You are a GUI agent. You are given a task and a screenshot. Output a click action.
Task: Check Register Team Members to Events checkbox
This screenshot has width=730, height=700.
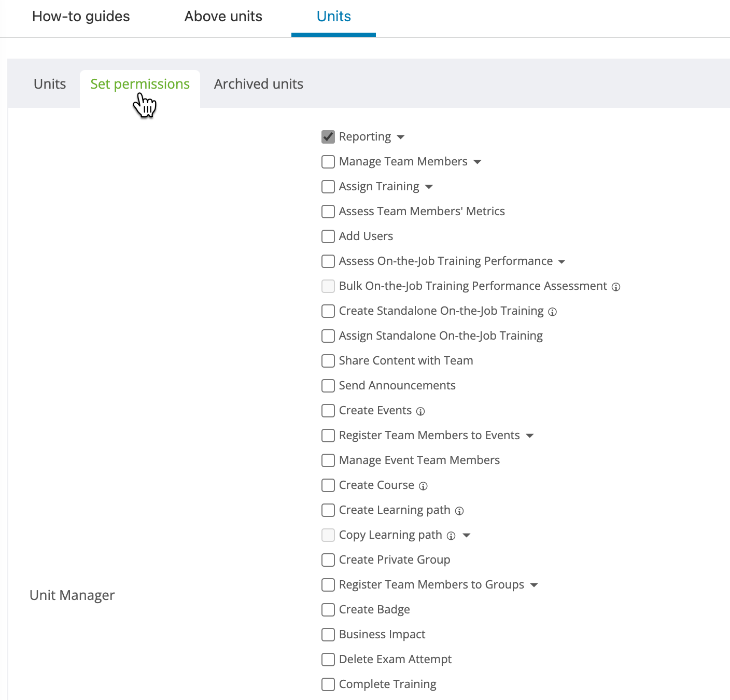pyautogui.click(x=328, y=436)
